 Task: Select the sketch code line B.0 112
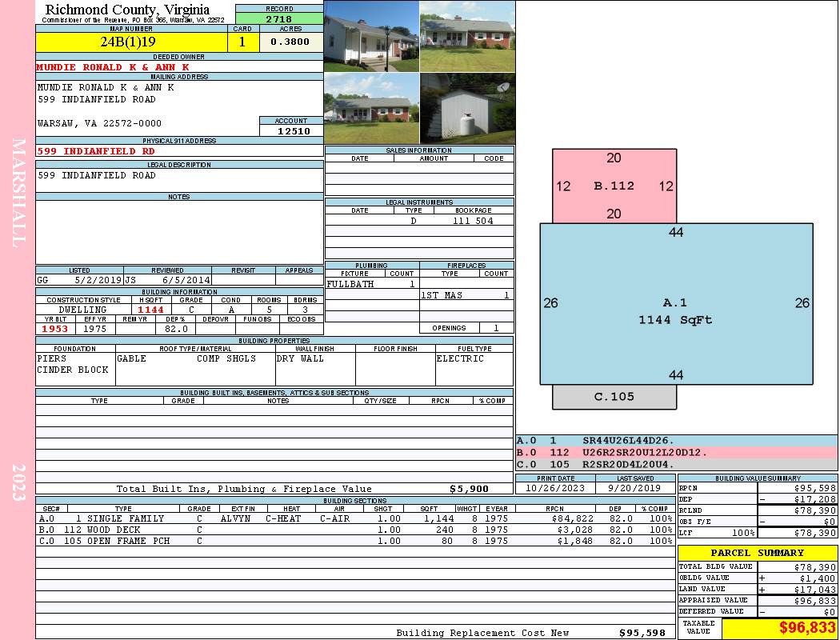676,453
